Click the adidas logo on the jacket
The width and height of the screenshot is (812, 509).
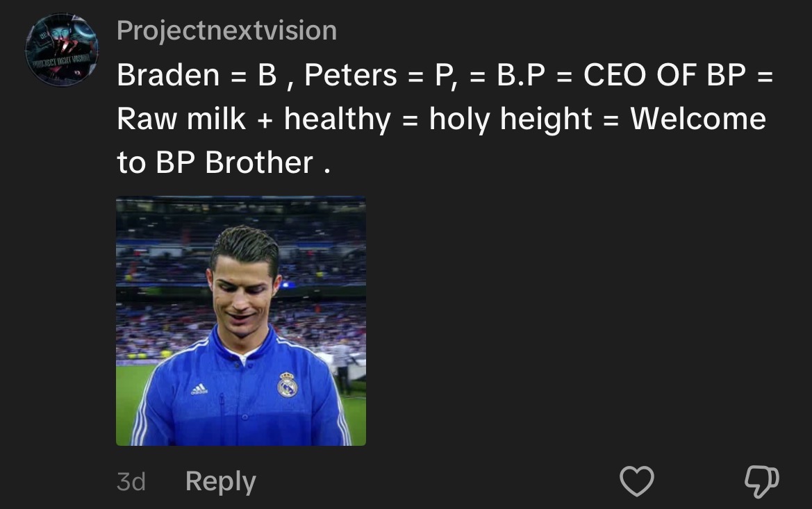[x=199, y=389]
